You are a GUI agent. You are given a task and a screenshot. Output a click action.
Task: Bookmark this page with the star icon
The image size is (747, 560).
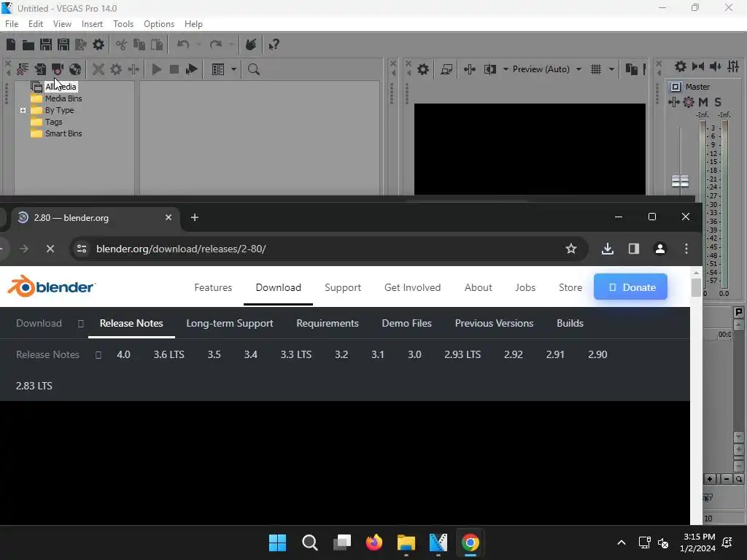[x=570, y=249]
